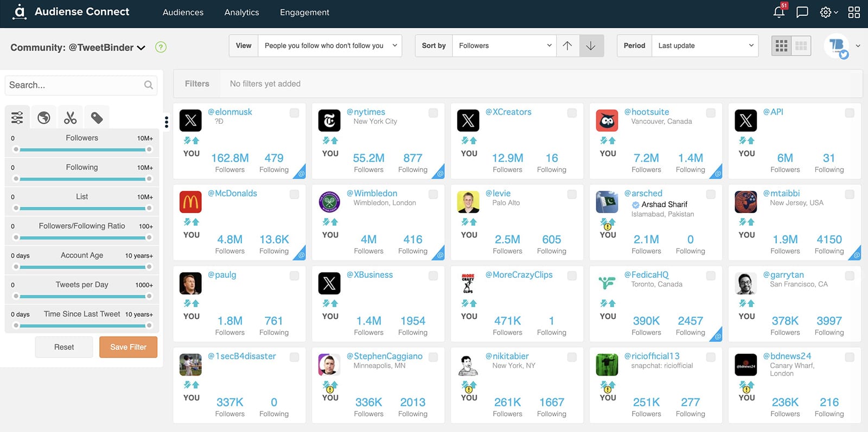Select the @nytimes card checkbox
Image resolution: width=868 pixels, height=432 pixels.
point(433,113)
